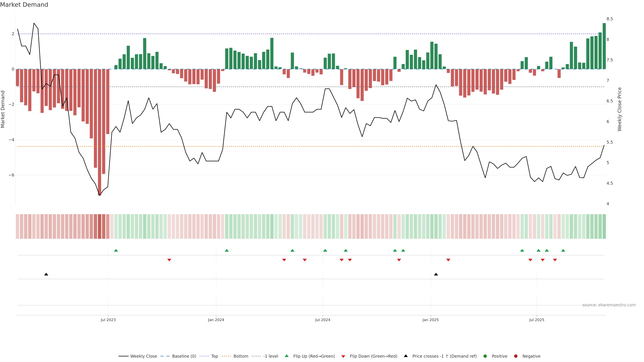The width and height of the screenshot is (644, 362).
Task: Click Flip Up green triangle legend icon
Action: [287, 356]
